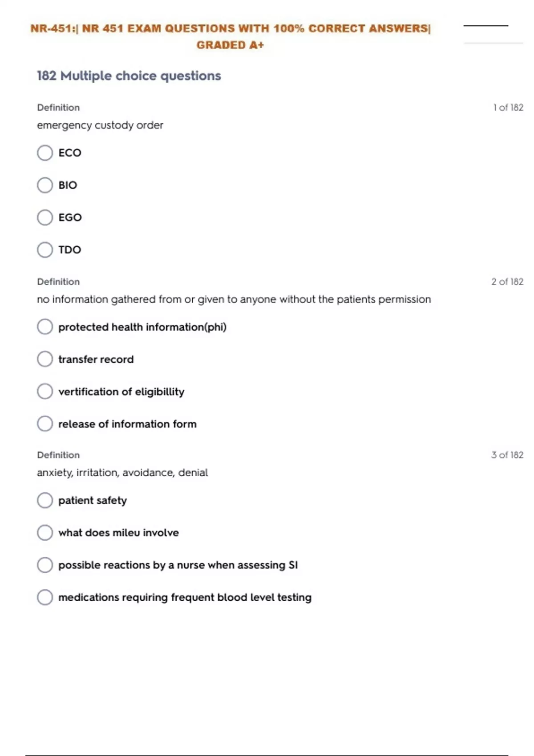Choose the BIO radio button
The image size is (534, 756).
[45, 185]
